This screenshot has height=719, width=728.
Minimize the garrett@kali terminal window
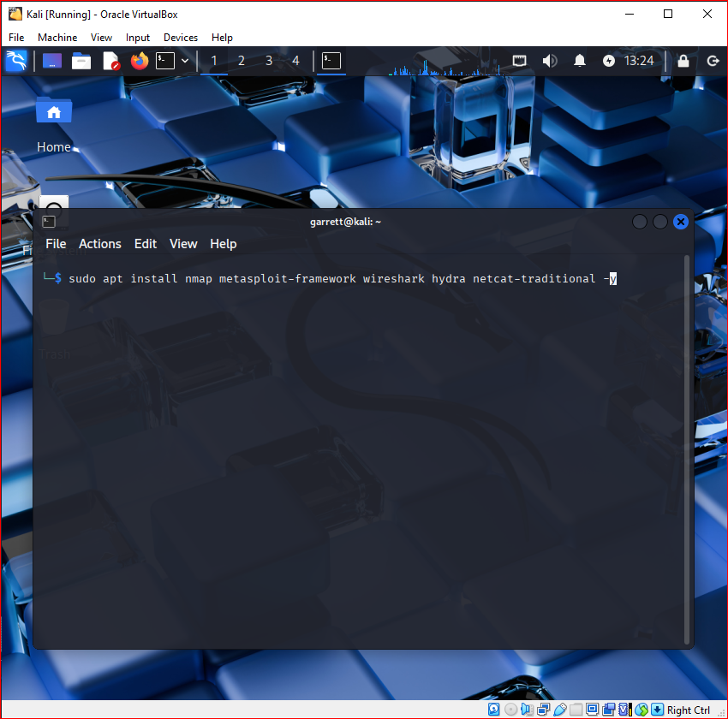click(640, 222)
